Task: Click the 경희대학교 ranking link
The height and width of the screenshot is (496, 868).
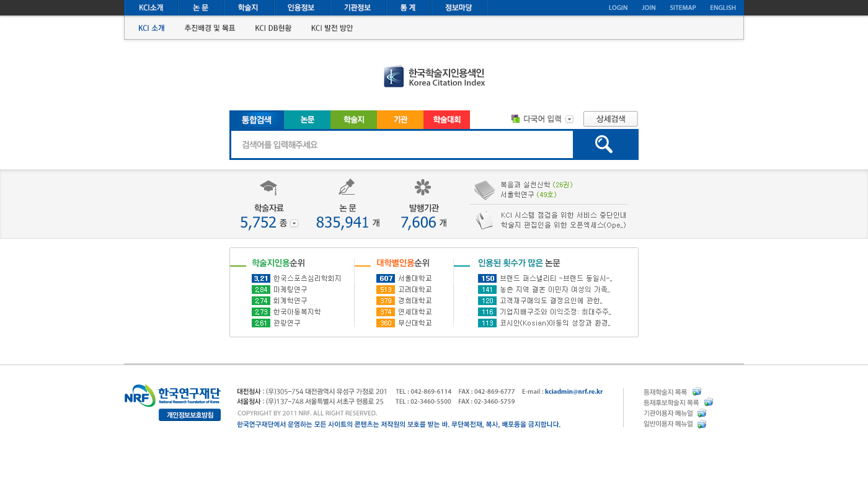Action: (415, 301)
